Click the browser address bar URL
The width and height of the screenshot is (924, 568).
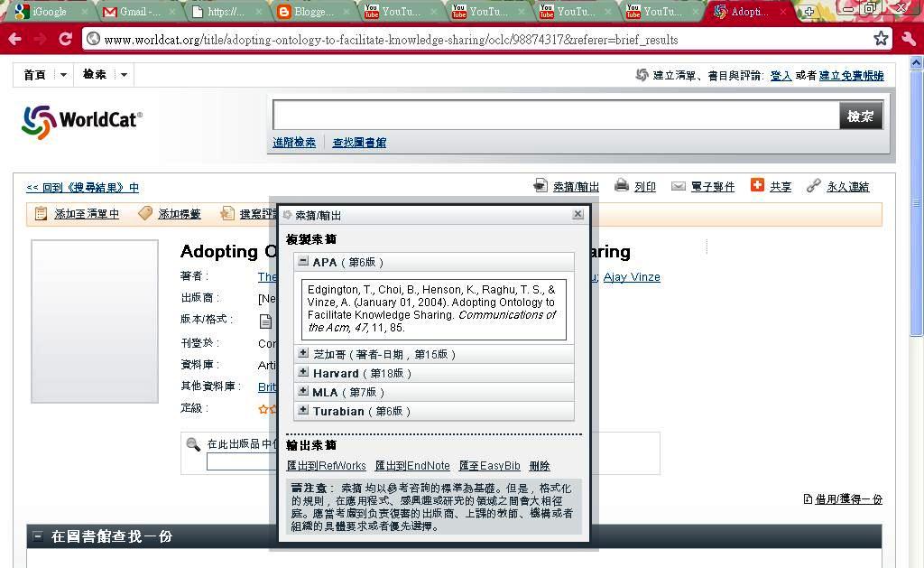tap(392, 40)
